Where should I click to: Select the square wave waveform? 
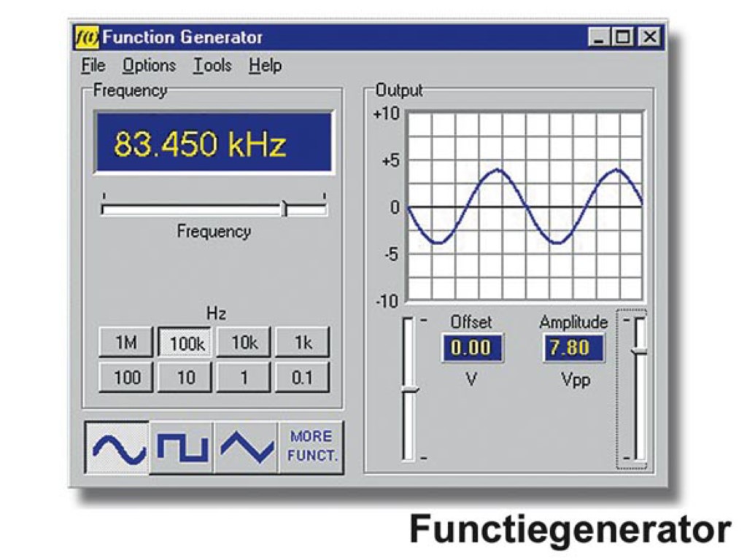[x=182, y=447]
